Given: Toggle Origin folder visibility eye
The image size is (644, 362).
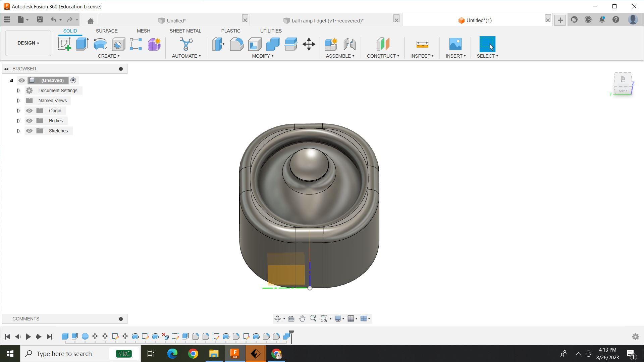Looking at the screenshot, I should click(x=29, y=111).
